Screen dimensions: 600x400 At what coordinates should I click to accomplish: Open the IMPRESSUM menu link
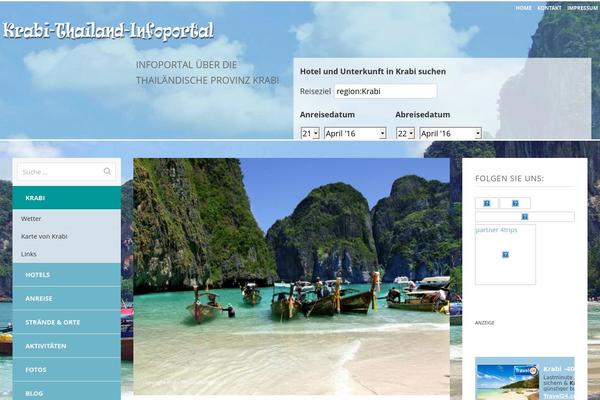point(582,8)
